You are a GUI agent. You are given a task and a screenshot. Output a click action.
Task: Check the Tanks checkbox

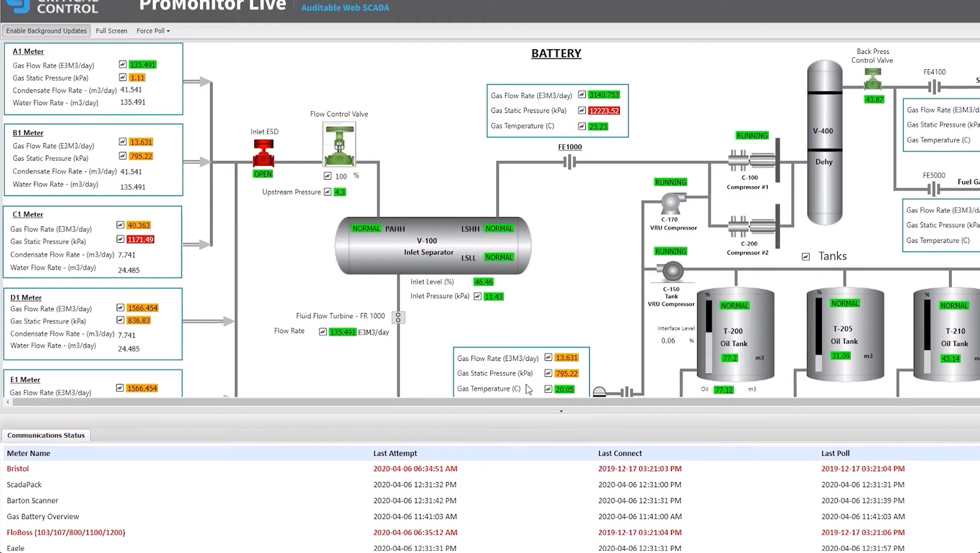(806, 256)
